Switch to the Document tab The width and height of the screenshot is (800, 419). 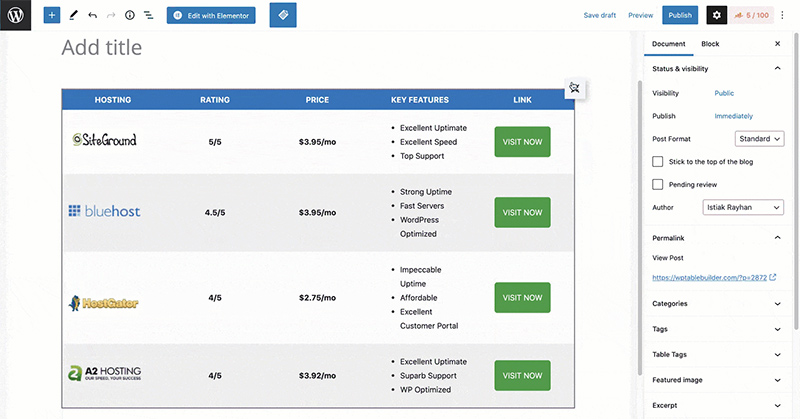coord(668,44)
